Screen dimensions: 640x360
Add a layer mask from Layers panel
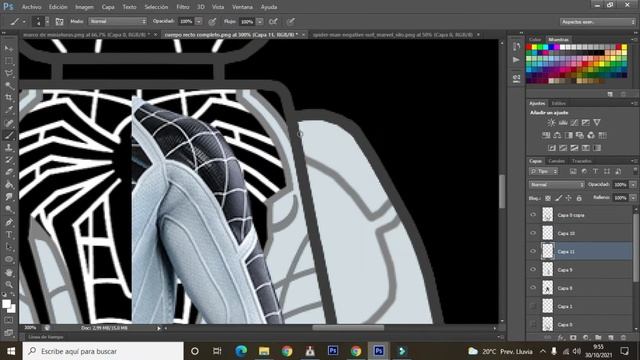click(573, 338)
